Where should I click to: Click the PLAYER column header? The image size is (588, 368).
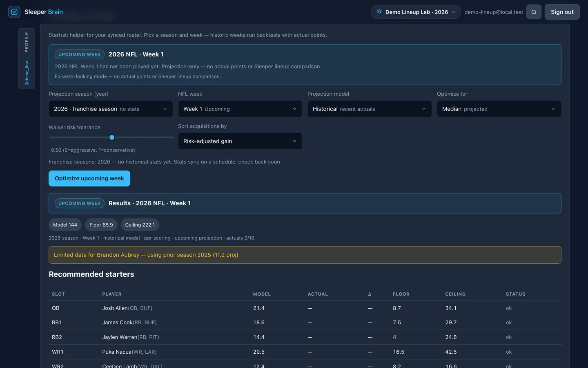112,294
